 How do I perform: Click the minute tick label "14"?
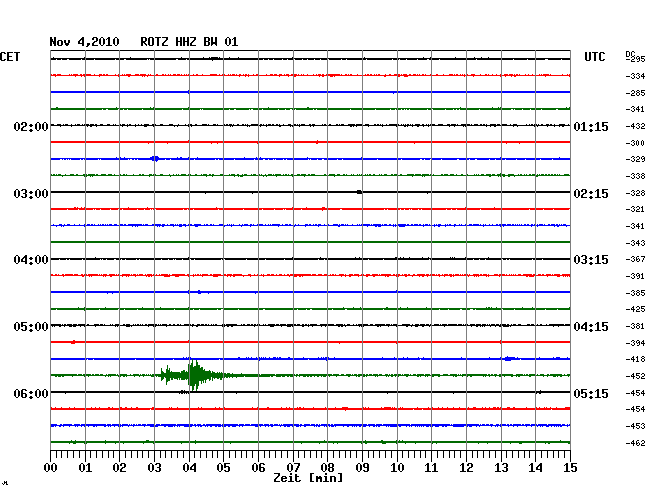[535, 467]
